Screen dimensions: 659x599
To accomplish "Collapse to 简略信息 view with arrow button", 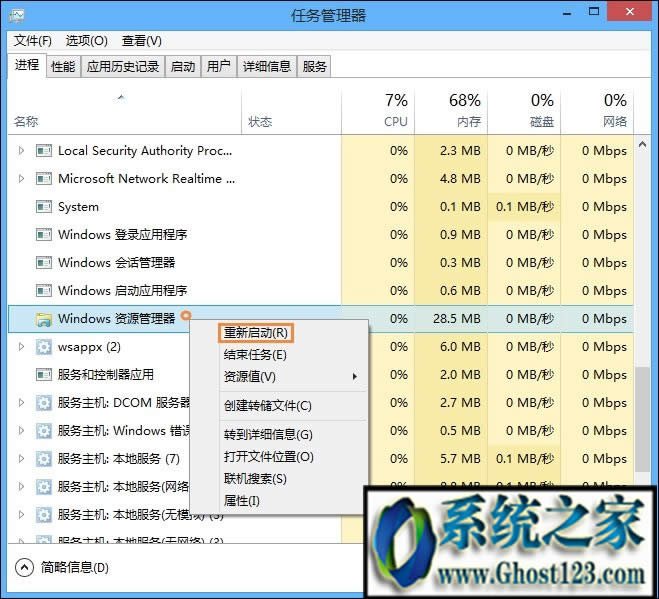I will (x=24, y=567).
